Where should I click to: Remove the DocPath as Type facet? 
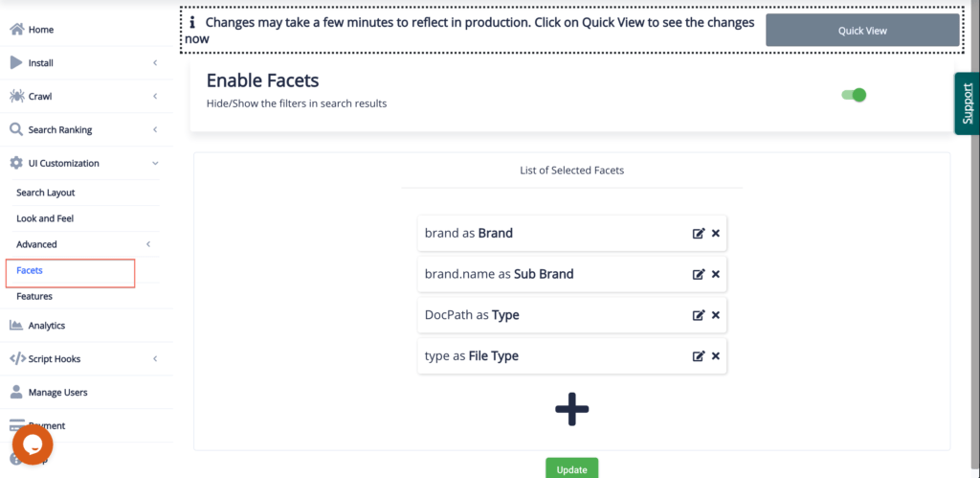tap(716, 315)
